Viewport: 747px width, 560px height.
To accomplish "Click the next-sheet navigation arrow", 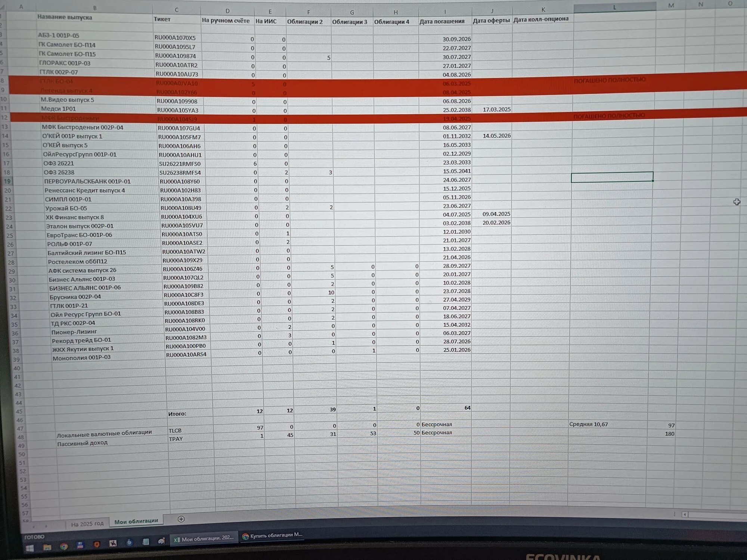I will pyautogui.click(x=46, y=526).
